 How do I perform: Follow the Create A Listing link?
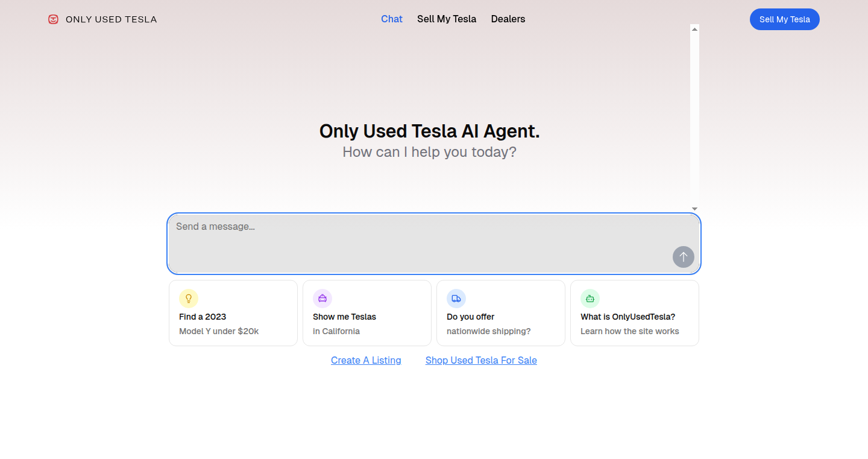pyautogui.click(x=366, y=360)
